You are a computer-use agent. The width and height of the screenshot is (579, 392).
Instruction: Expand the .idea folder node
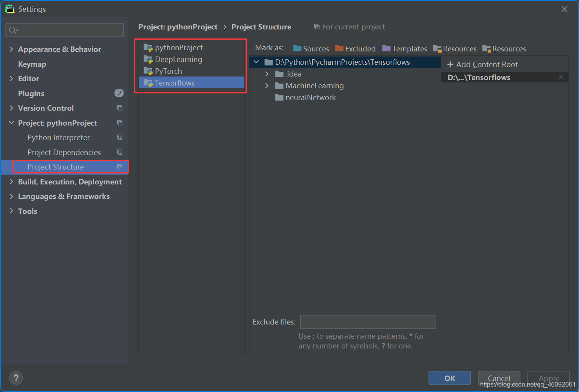coord(267,74)
